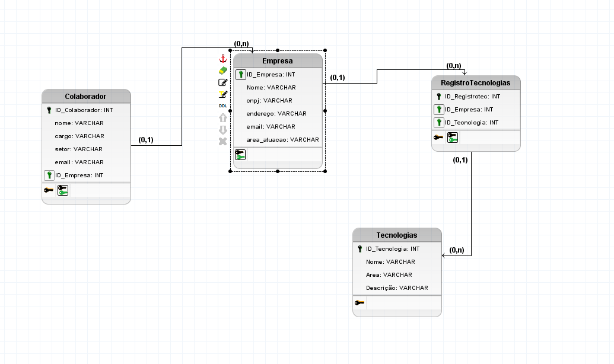Click the gray up arrow beside Empresa
The height and width of the screenshot is (364, 614).
pyautogui.click(x=223, y=118)
